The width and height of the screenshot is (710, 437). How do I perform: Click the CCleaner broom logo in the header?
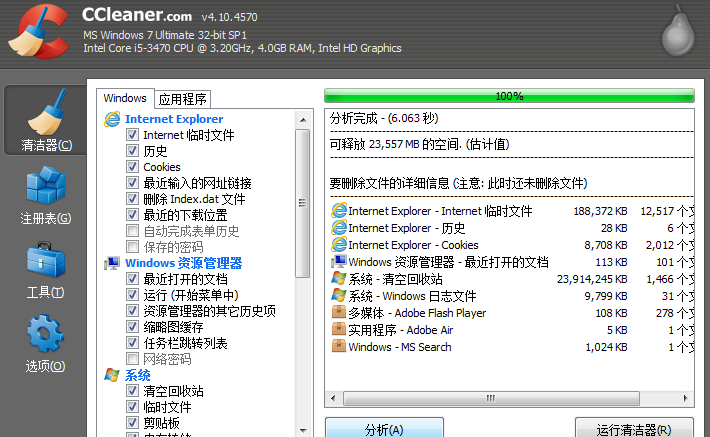[38, 32]
